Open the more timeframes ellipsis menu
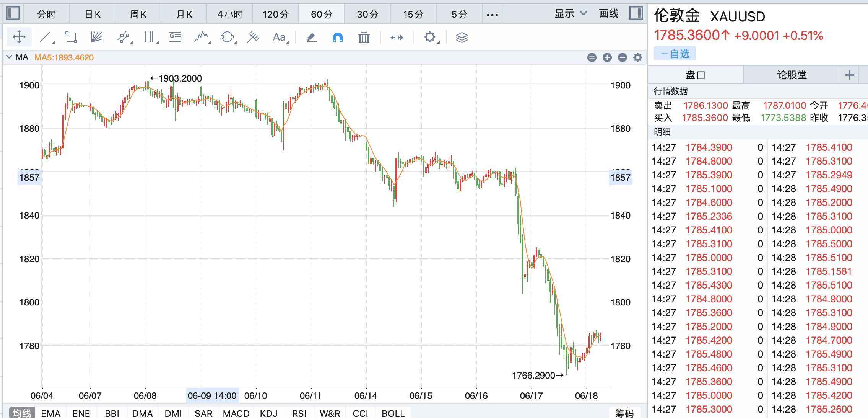Image resolution: width=868 pixels, height=418 pixels. click(492, 14)
